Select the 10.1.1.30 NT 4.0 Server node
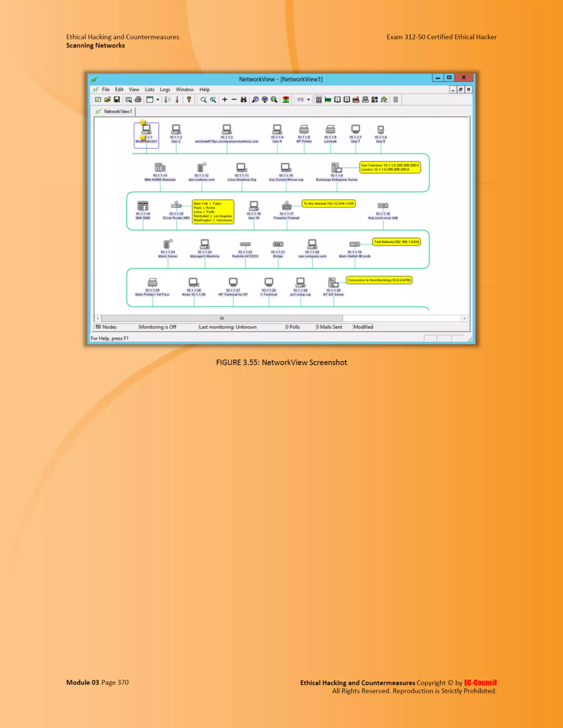The width and height of the screenshot is (563, 728). 333,287
